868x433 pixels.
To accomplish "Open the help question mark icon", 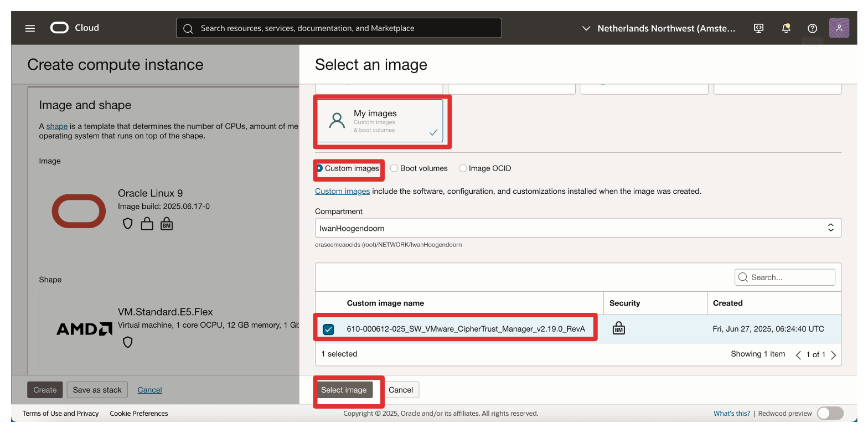I will [812, 28].
